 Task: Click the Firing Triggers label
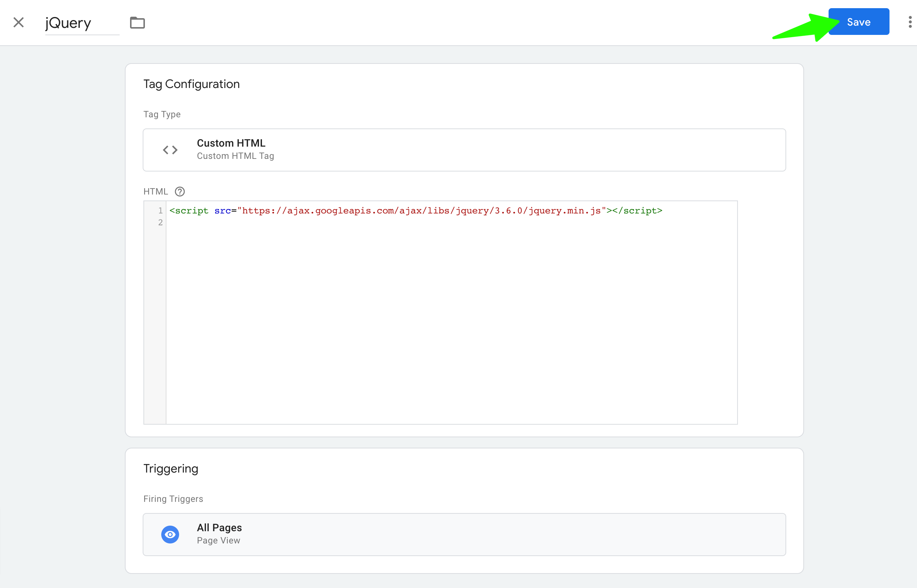tap(173, 499)
